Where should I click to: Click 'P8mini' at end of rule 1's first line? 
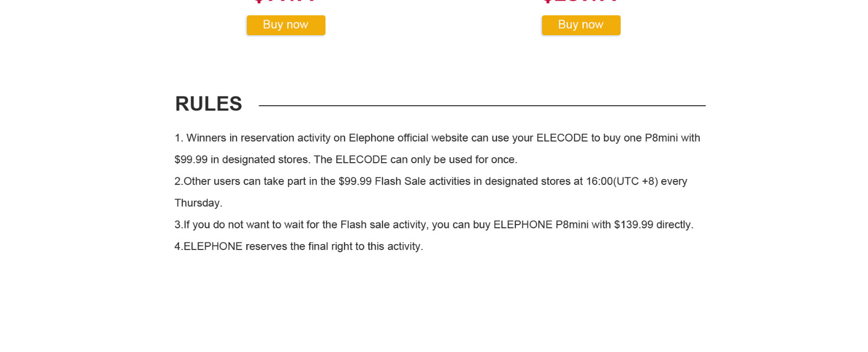coord(661,138)
